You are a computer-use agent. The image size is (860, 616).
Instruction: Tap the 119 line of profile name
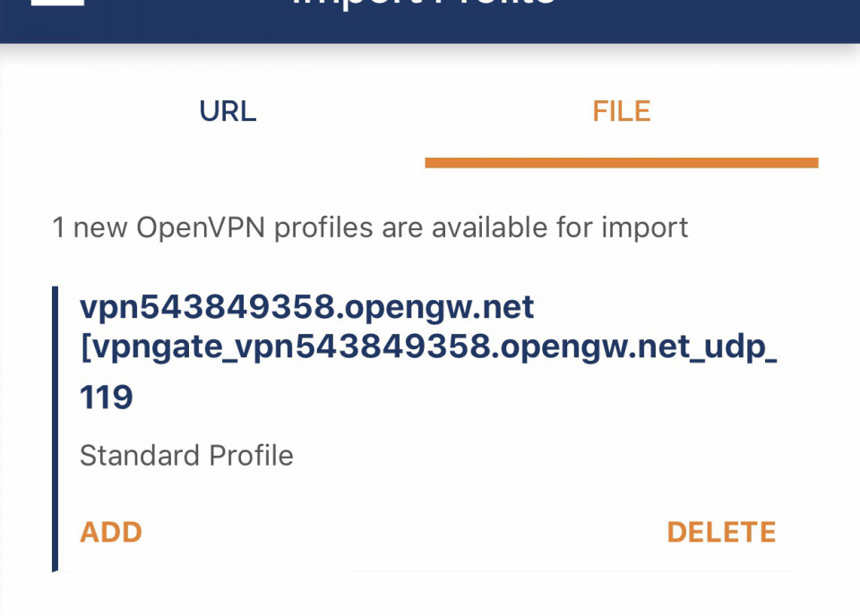coord(107,397)
